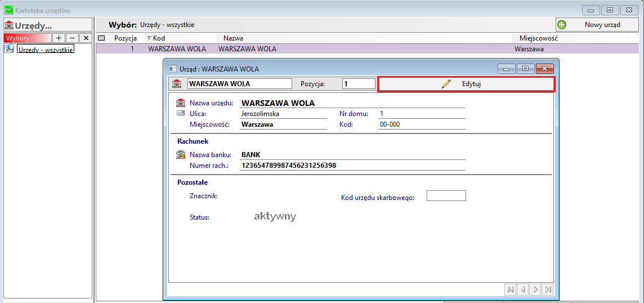Click the aktywny status text

click(275, 217)
